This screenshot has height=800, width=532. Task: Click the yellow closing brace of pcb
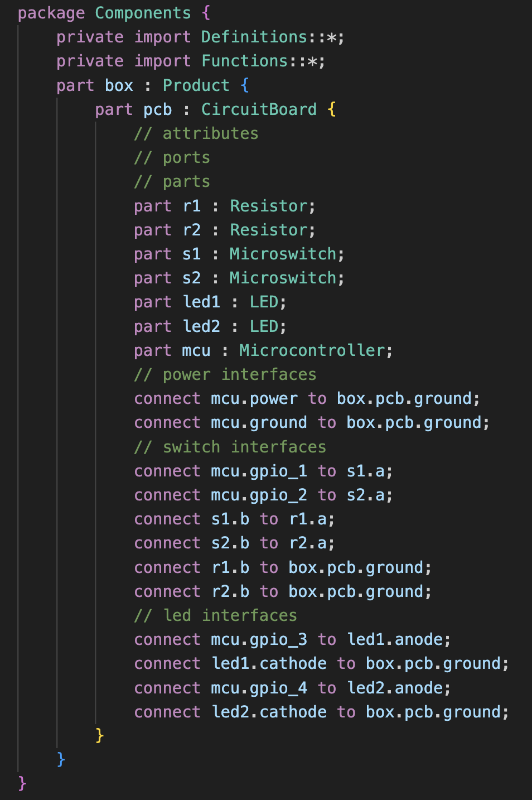pyautogui.click(x=100, y=735)
